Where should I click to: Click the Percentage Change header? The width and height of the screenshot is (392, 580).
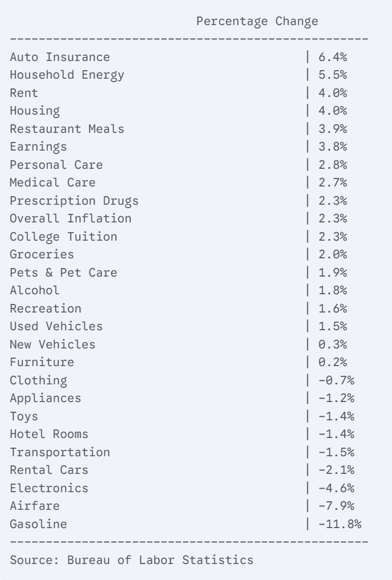coord(257,22)
